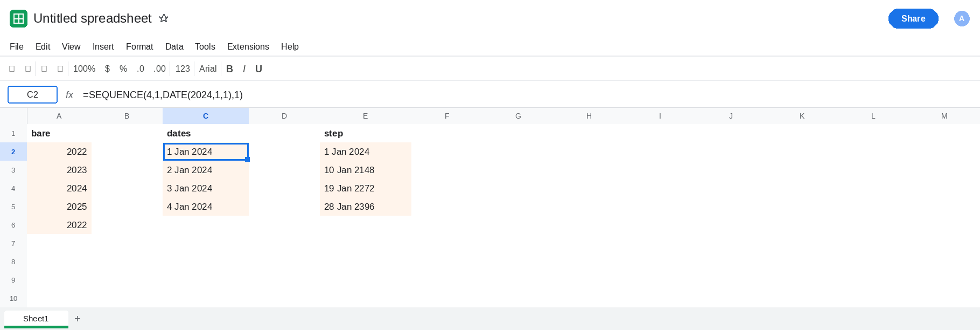The height and width of the screenshot is (330, 980).
Task: Select column D header
Action: coord(284,116)
